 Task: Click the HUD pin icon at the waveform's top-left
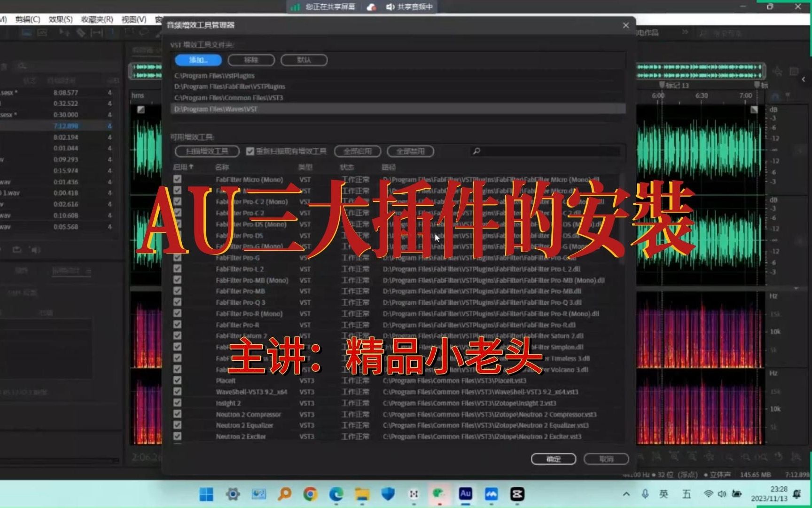[141, 110]
